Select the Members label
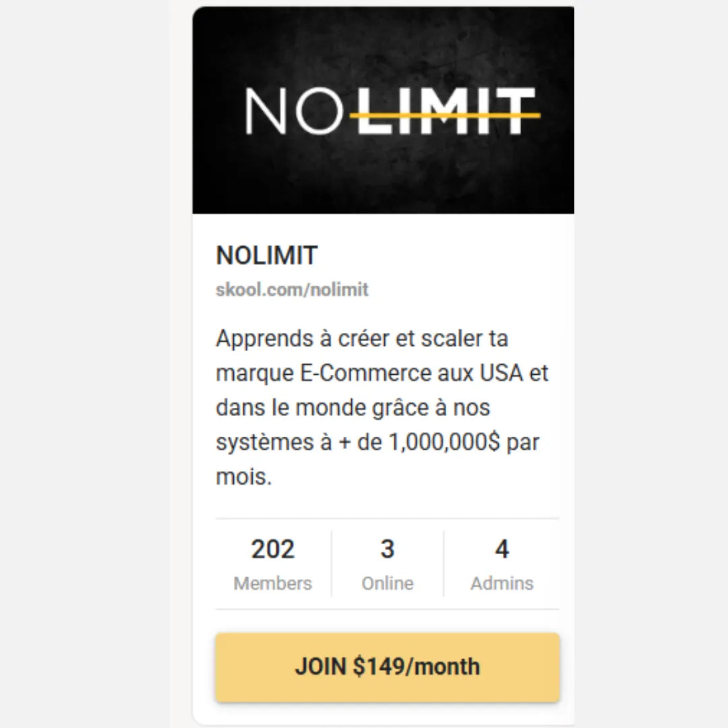 pos(273,583)
